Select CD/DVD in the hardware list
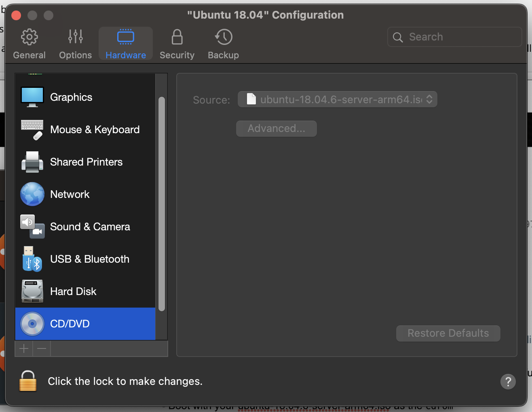This screenshot has height=412, width=532. tap(85, 324)
